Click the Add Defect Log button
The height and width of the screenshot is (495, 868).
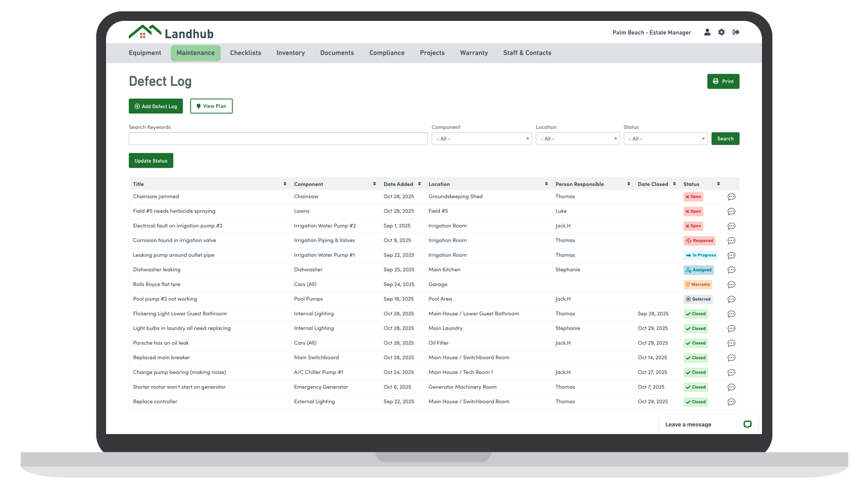[156, 106]
